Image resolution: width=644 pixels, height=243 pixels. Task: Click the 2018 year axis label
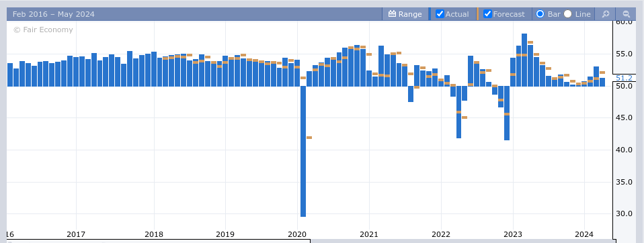pyautogui.click(x=154, y=234)
